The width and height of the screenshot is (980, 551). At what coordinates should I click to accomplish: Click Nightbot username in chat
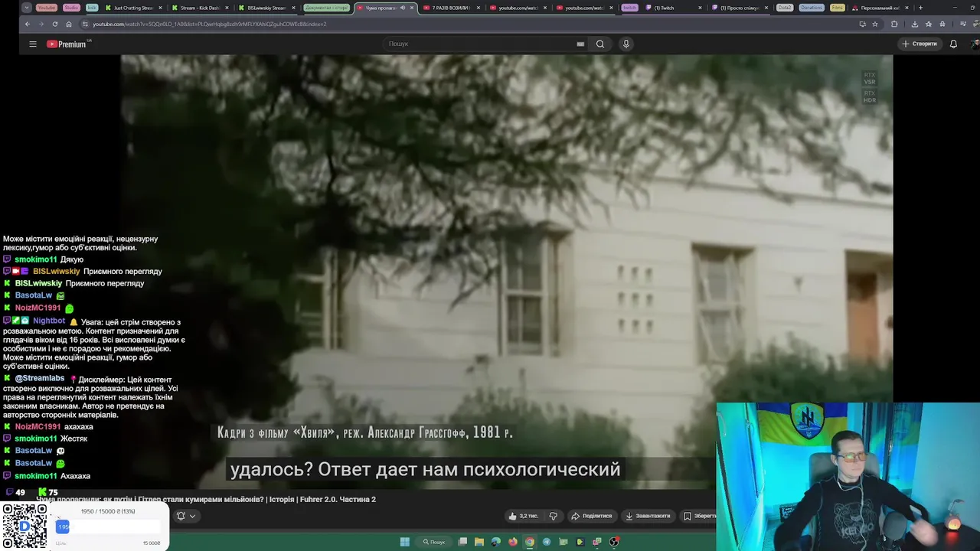49,321
